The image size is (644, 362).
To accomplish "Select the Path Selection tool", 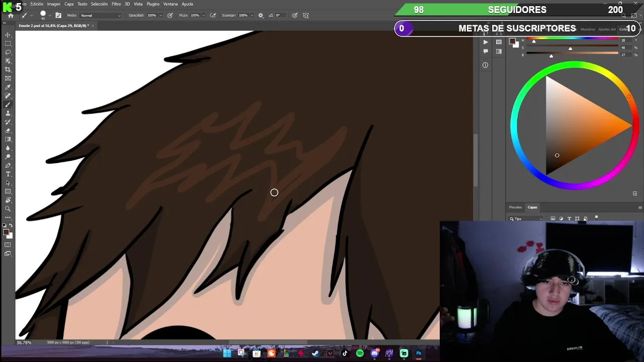I will click(x=8, y=183).
